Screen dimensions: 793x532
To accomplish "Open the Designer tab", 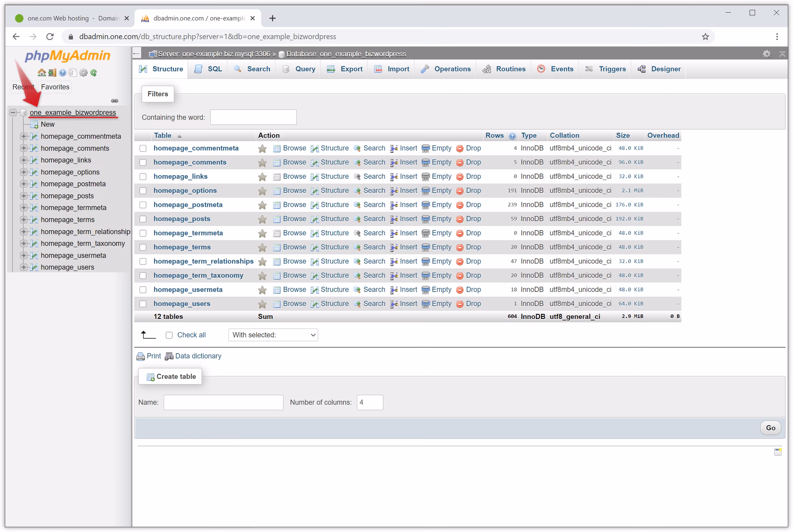I will click(x=659, y=69).
